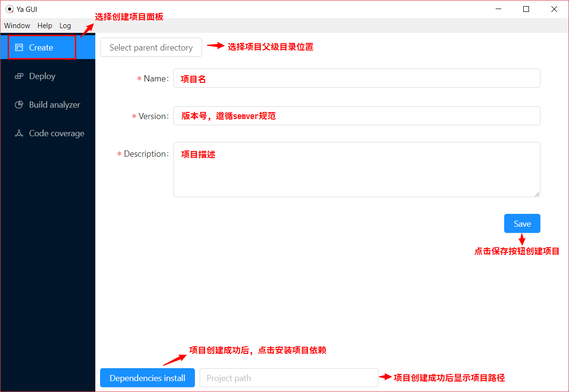The height and width of the screenshot is (392, 569).
Task: Click the Code coverage icon in sidebar
Action: [19, 133]
